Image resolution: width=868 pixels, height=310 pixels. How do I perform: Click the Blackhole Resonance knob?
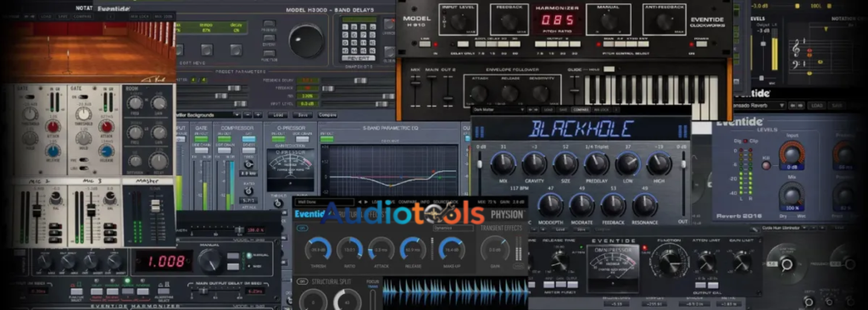[645, 205]
